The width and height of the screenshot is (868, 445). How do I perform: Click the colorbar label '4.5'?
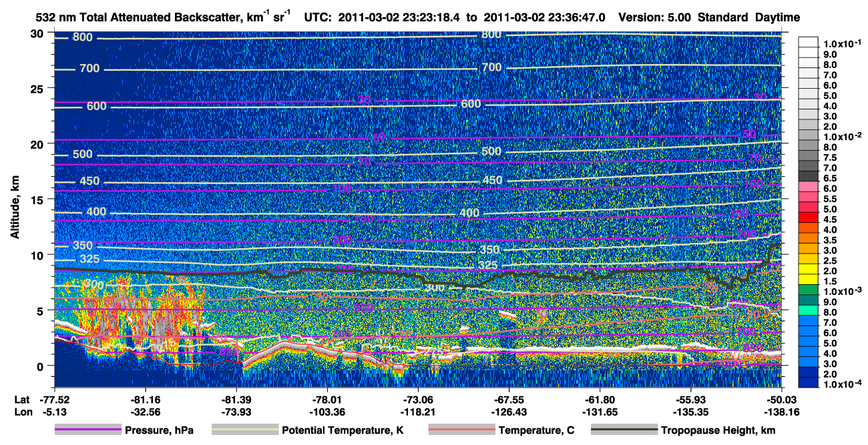click(830, 219)
